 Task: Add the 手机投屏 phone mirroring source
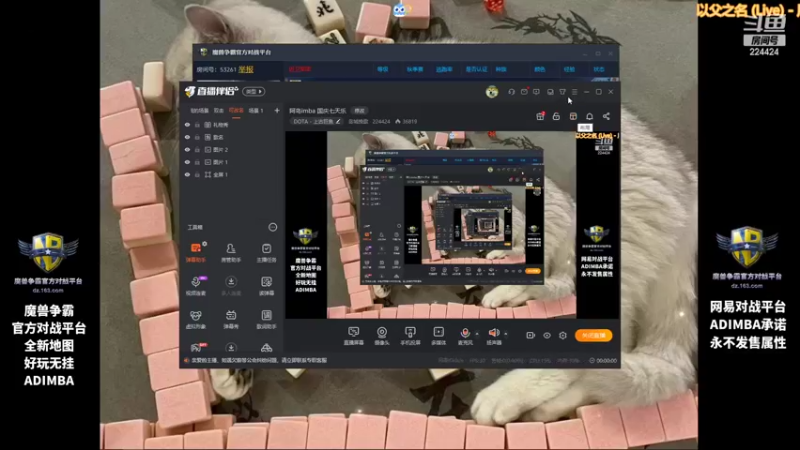click(x=410, y=336)
